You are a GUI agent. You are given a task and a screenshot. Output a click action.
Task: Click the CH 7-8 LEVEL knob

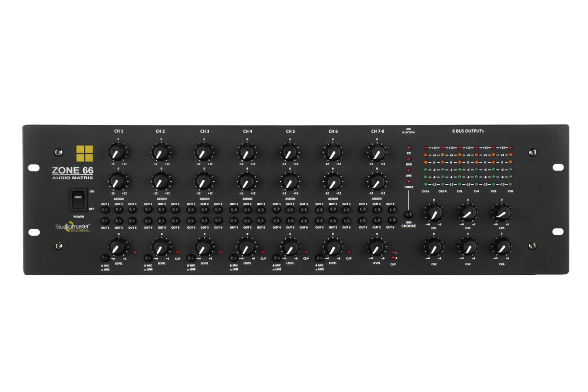point(376,247)
